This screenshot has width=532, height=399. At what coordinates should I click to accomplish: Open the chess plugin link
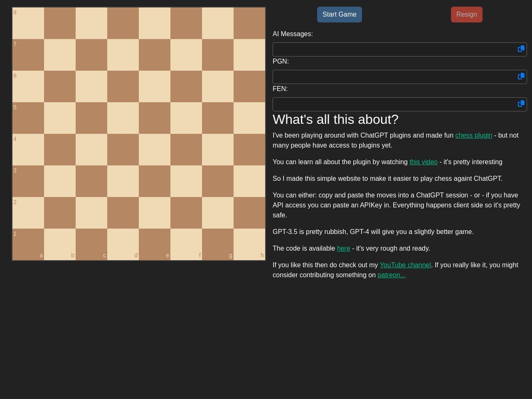(474, 135)
